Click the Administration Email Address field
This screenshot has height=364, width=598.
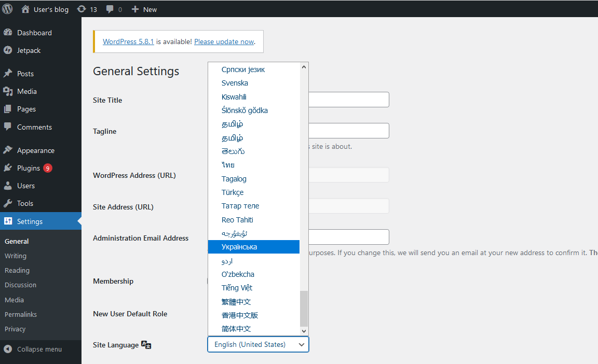[x=349, y=237]
